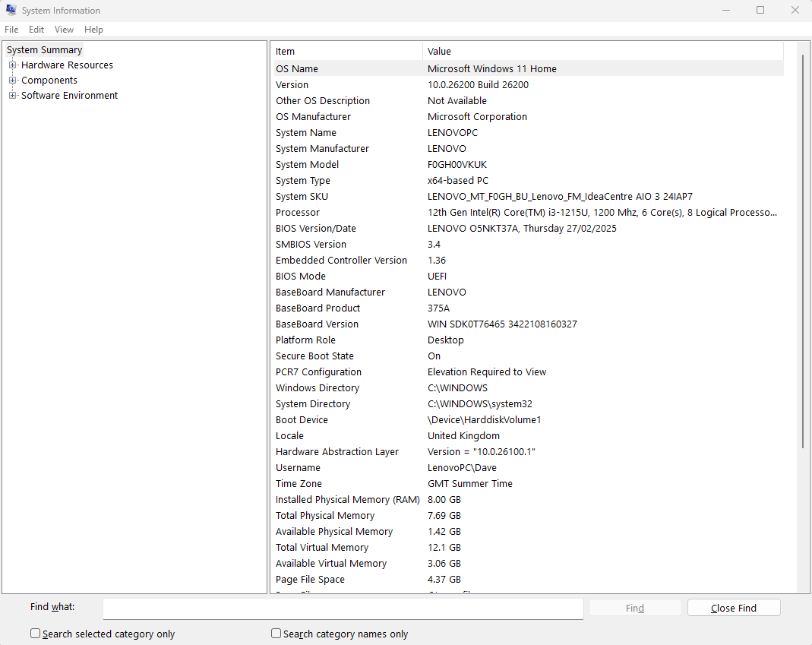Select the Boot Device row label
The width and height of the screenshot is (812, 645).
(x=302, y=420)
